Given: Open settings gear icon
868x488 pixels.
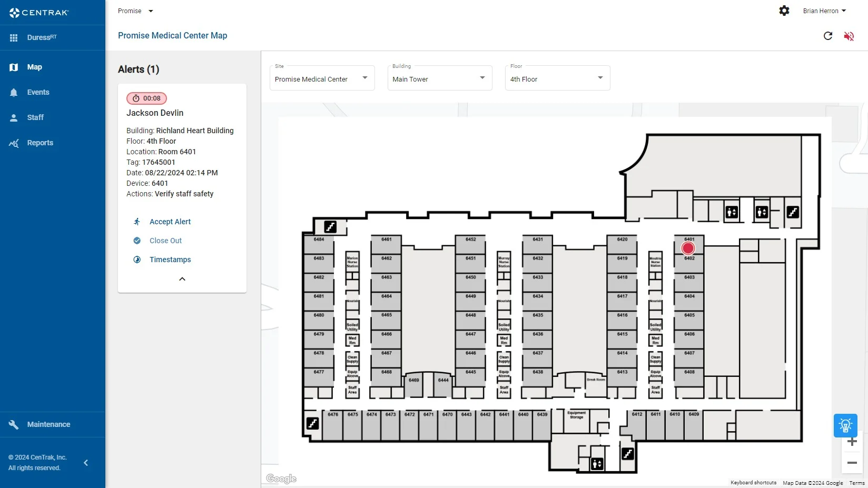Looking at the screenshot, I should click(x=784, y=11).
